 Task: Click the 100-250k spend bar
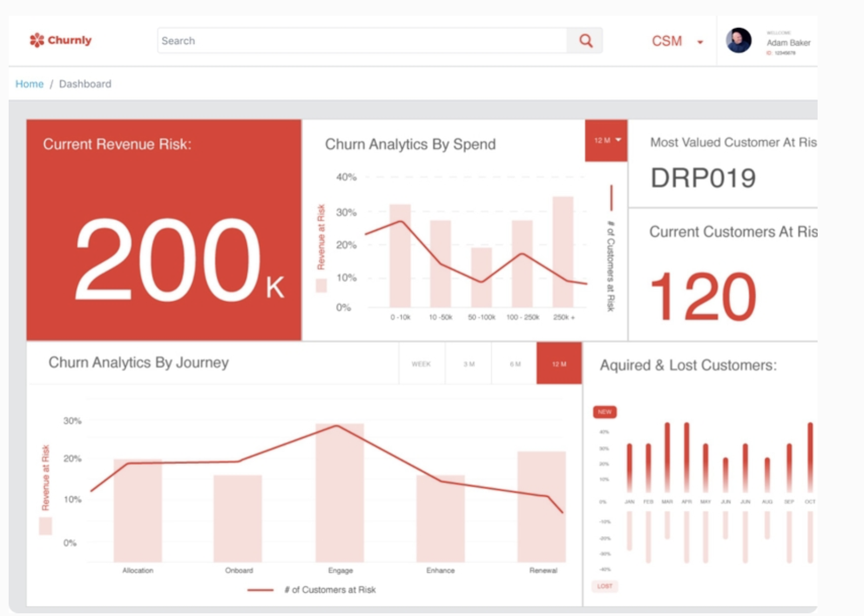522,264
